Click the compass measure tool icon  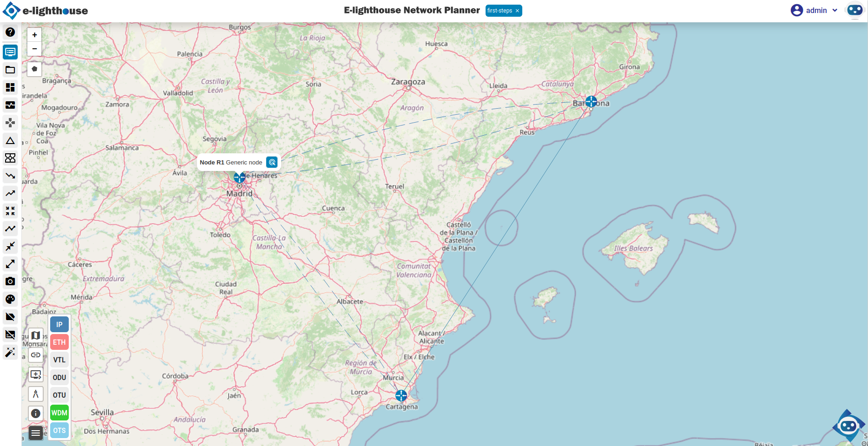pyautogui.click(x=36, y=394)
